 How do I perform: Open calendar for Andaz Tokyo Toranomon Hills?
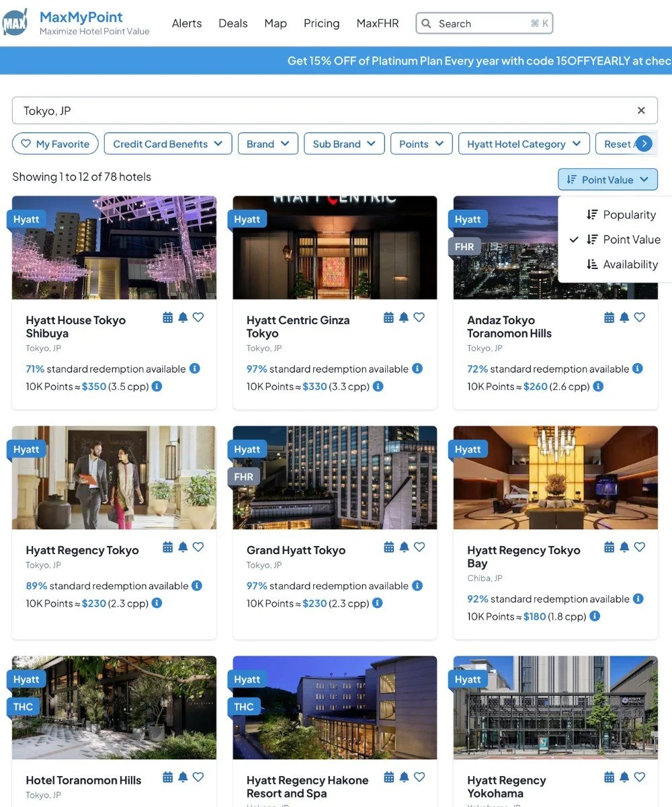(609, 317)
